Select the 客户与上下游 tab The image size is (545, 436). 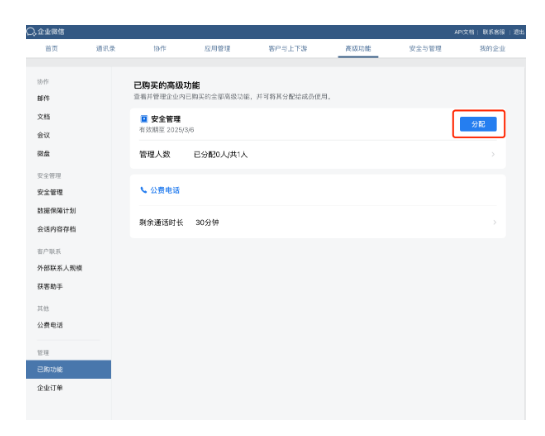coord(288,48)
